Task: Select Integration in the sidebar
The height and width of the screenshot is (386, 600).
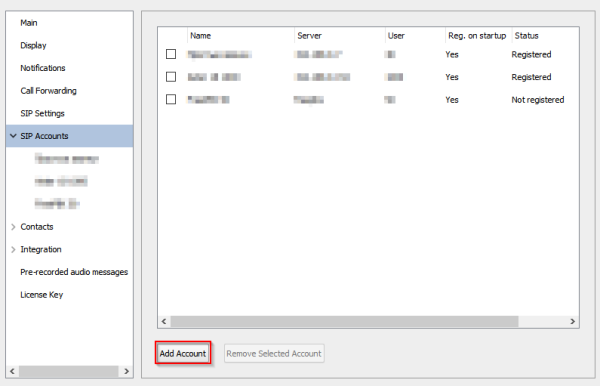Action: click(41, 249)
